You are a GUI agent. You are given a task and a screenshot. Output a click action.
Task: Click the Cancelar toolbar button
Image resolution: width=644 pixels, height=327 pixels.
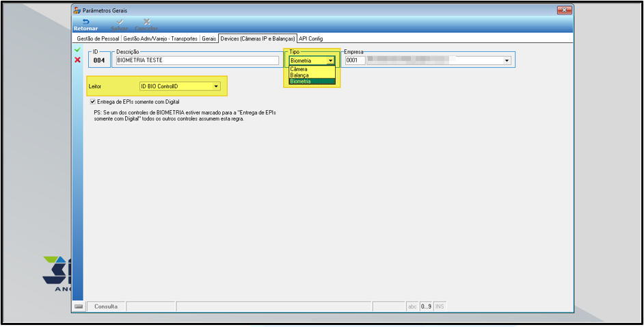[x=146, y=25]
